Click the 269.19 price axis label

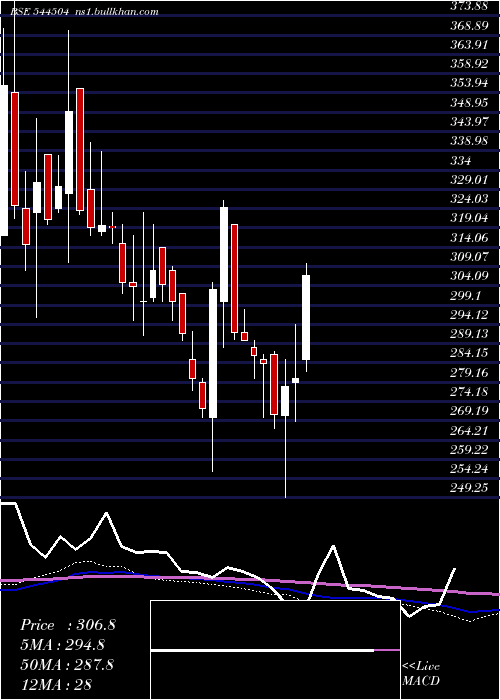click(469, 411)
